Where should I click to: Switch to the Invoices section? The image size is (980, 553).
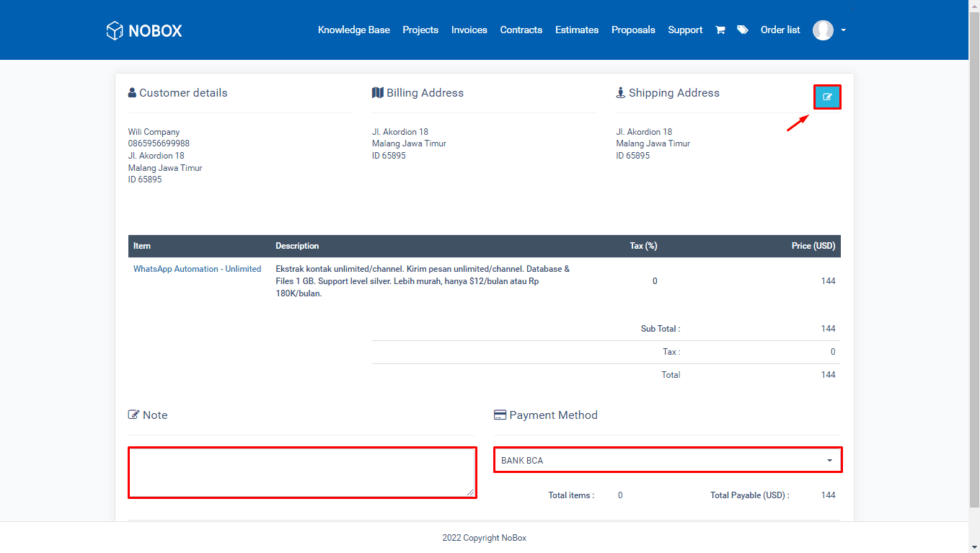[x=469, y=30]
